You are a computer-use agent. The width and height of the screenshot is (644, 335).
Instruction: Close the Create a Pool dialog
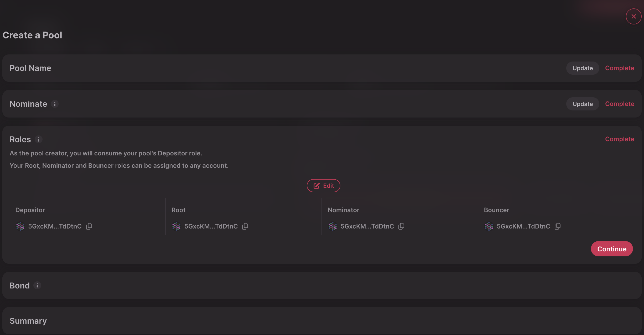pyautogui.click(x=633, y=16)
